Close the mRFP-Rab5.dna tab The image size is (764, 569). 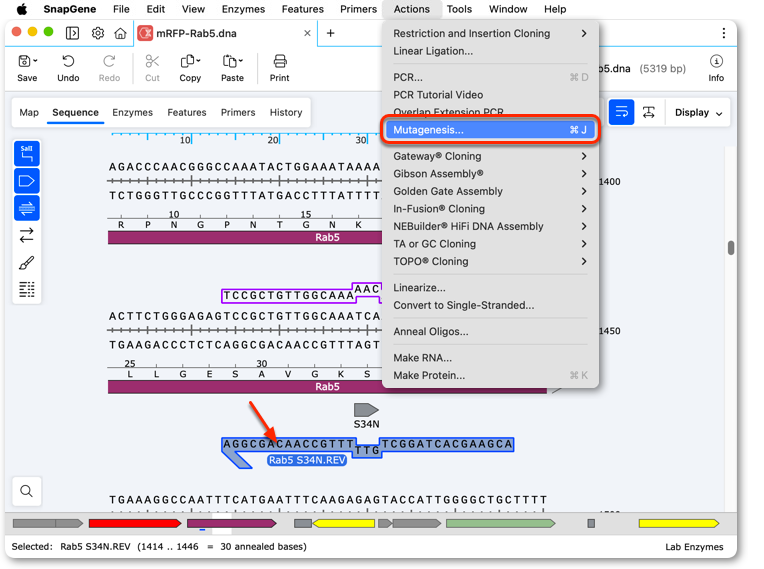click(307, 33)
